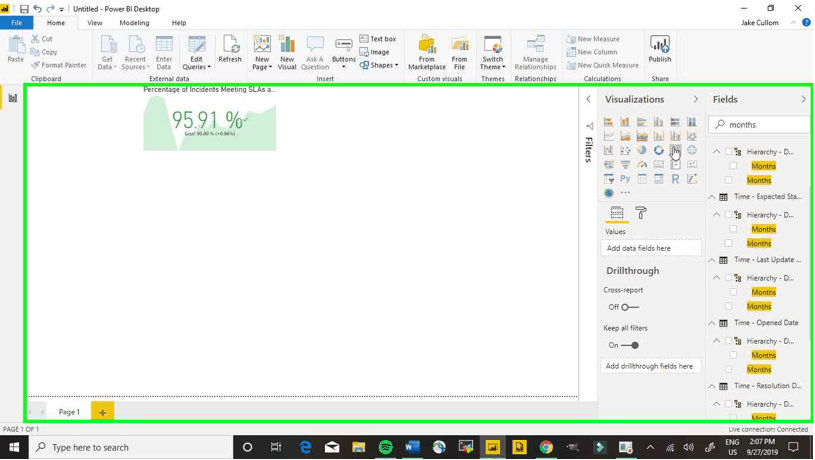Select the Clustered column chart visual
The image size is (815, 460).
point(659,122)
